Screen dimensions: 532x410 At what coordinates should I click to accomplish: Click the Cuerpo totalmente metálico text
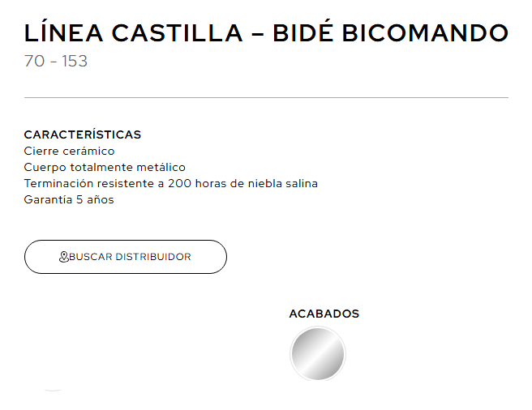105,167
